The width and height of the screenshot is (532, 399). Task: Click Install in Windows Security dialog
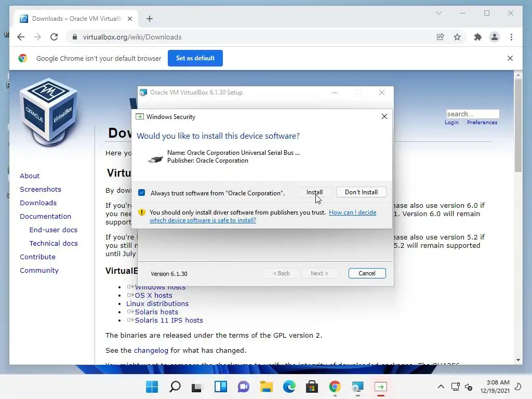[314, 192]
